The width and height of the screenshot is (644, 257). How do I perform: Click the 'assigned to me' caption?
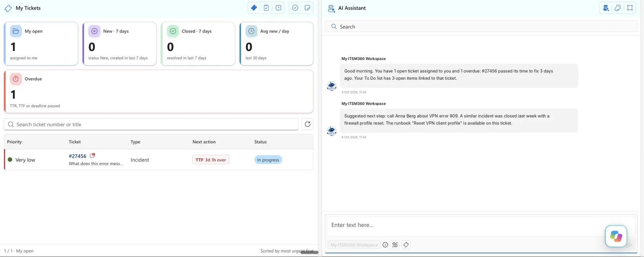click(x=23, y=58)
